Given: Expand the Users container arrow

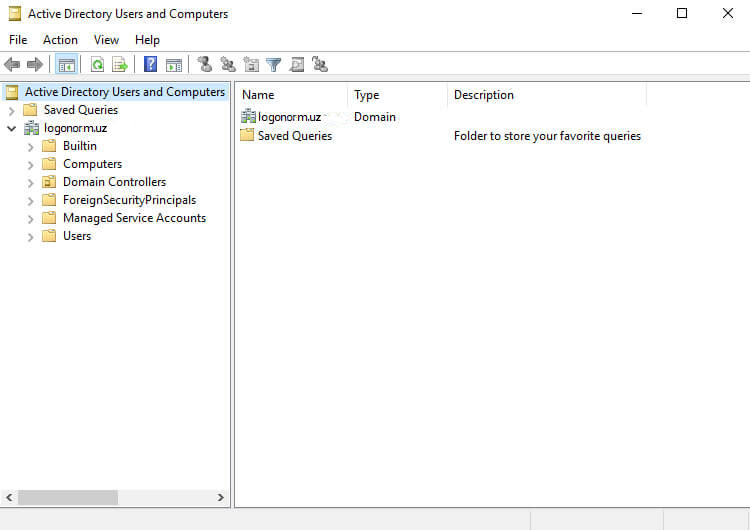Looking at the screenshot, I should (31, 237).
